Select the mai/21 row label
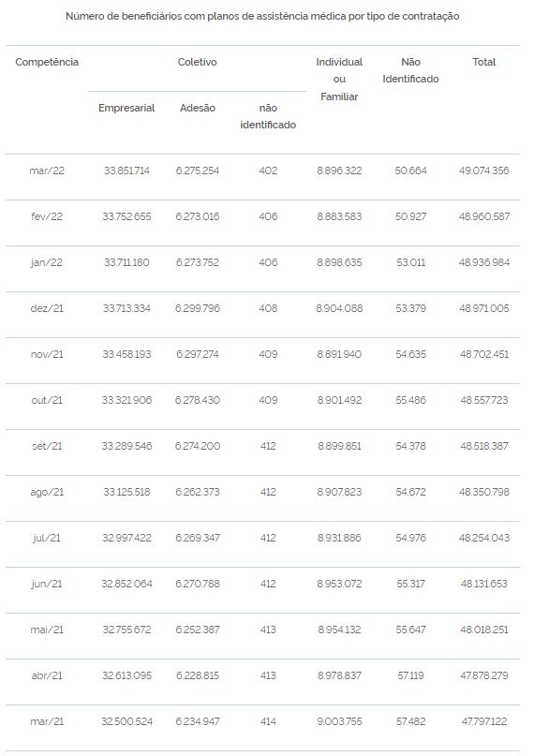The image size is (534, 756). point(47,630)
